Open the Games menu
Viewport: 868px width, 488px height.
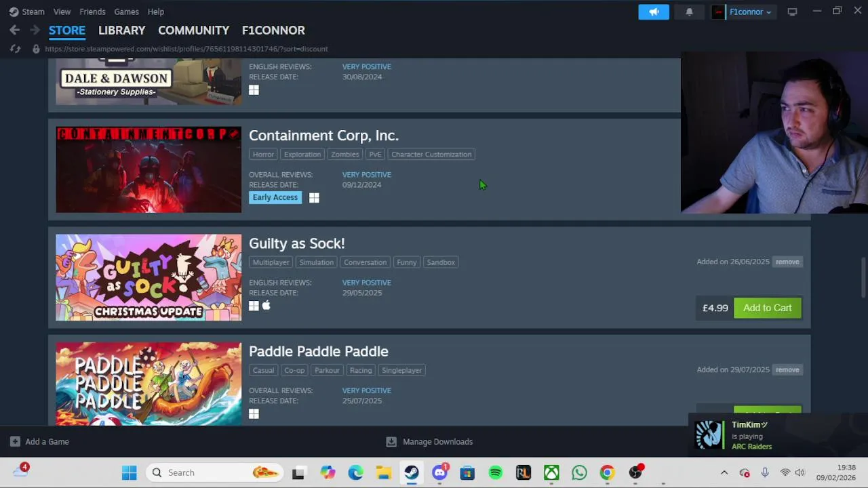(126, 12)
